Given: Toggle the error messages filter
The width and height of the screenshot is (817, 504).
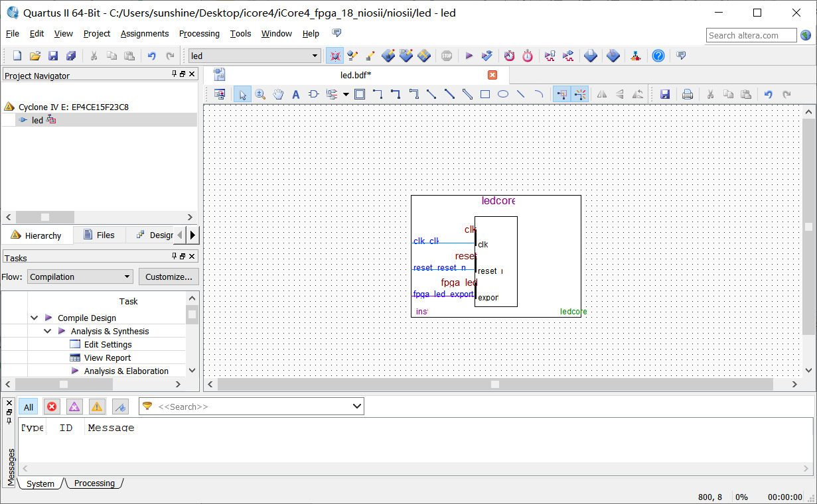Looking at the screenshot, I should pos(52,407).
